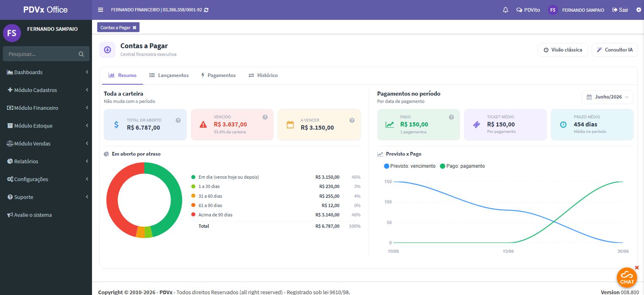The width and height of the screenshot is (644, 295).
Task: Click the PDVx link in footer
Action: click(166, 292)
